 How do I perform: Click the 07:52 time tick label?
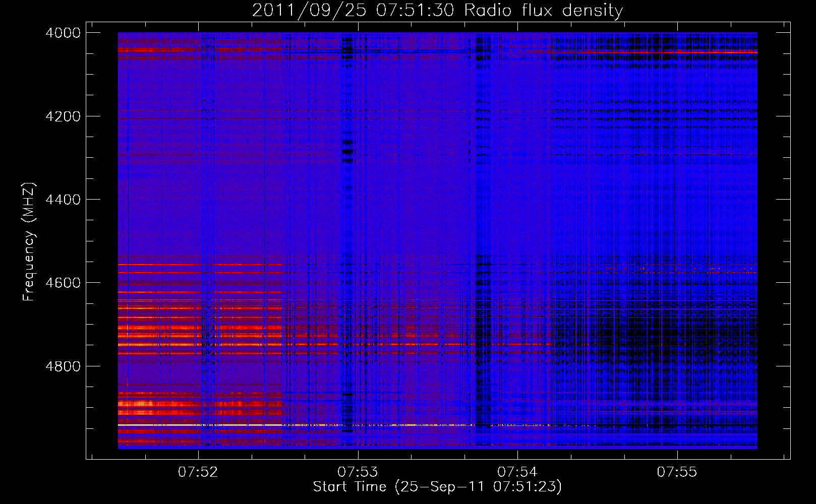pos(198,472)
